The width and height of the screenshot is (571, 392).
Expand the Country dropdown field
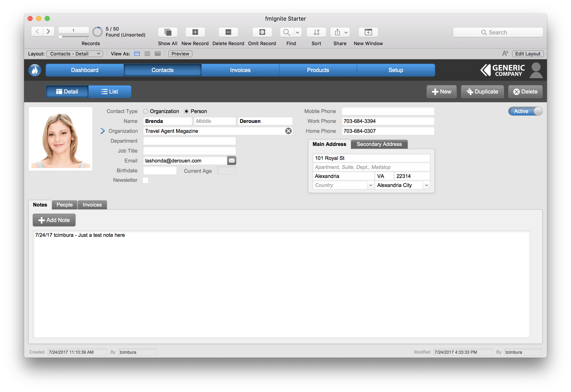point(371,185)
